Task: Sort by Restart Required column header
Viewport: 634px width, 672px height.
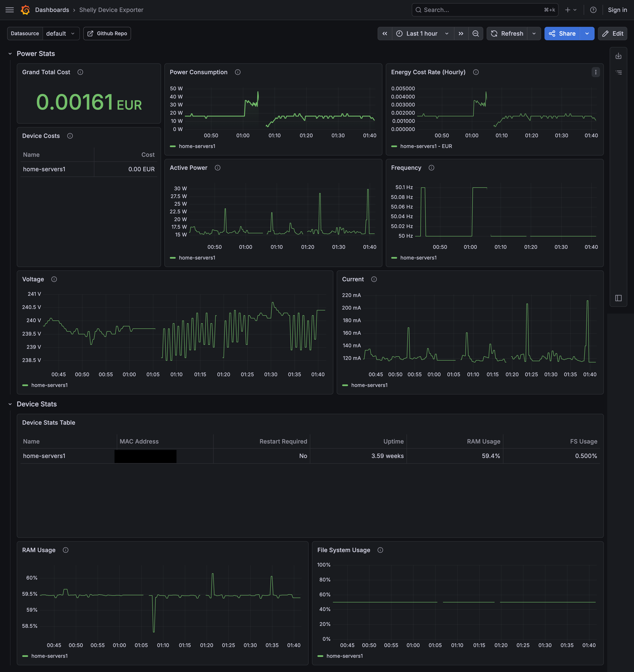Action: click(x=283, y=441)
